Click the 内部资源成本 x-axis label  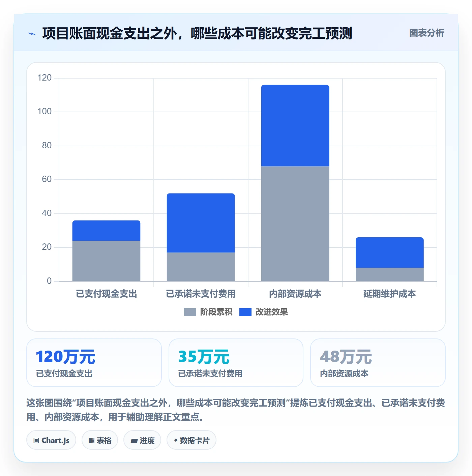tap(295, 294)
